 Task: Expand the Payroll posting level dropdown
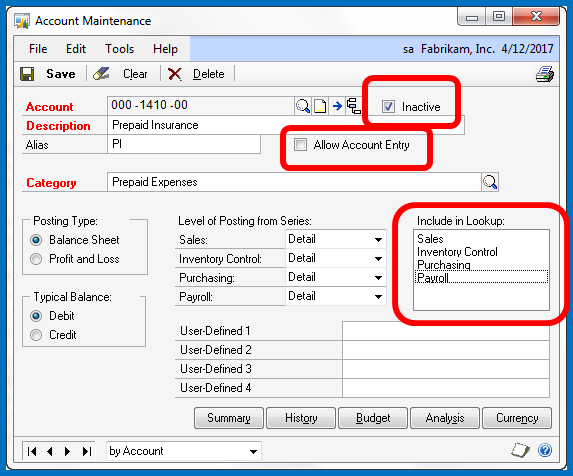coord(378,297)
